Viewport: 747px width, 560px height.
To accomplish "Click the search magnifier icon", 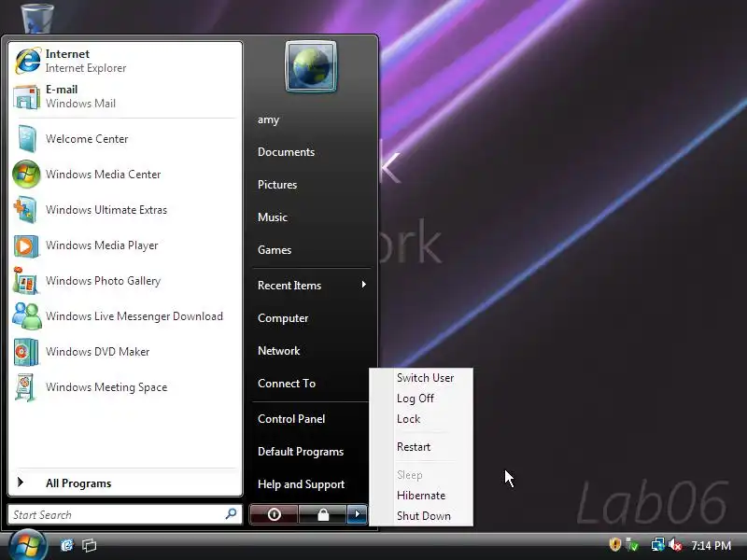I will (231, 514).
